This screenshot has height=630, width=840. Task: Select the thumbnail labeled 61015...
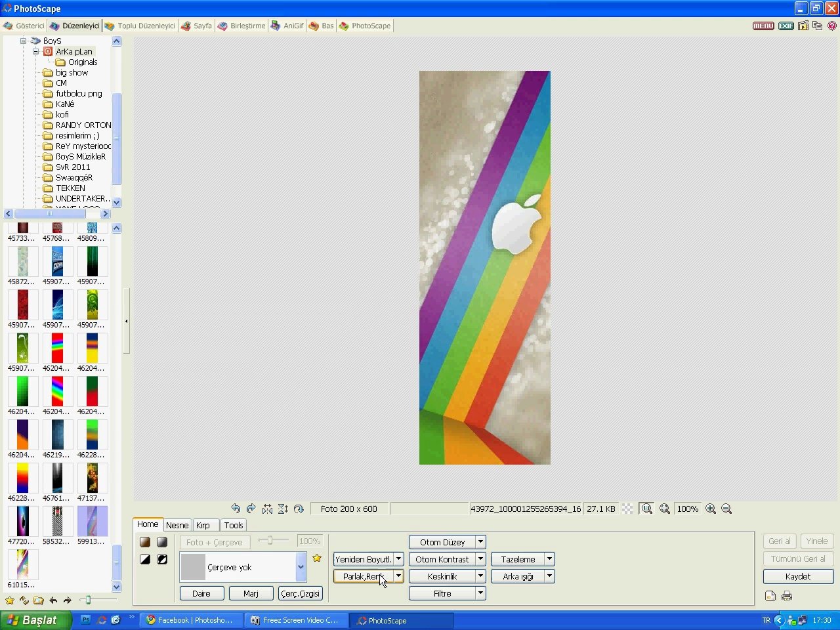[x=23, y=568]
